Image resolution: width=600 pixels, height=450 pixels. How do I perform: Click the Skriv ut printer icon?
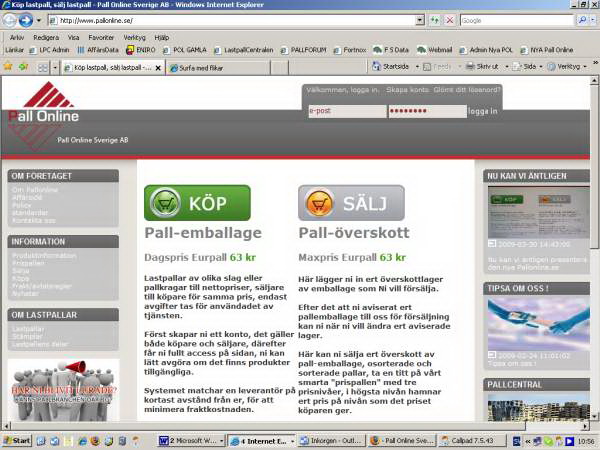[470, 67]
